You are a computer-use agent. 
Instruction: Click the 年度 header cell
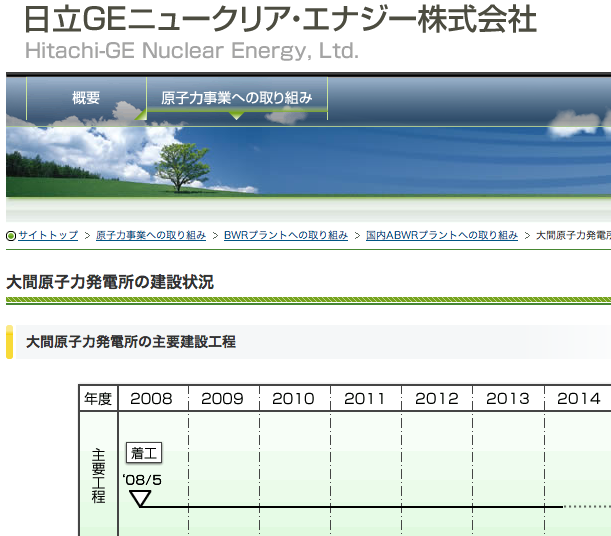coord(98,398)
